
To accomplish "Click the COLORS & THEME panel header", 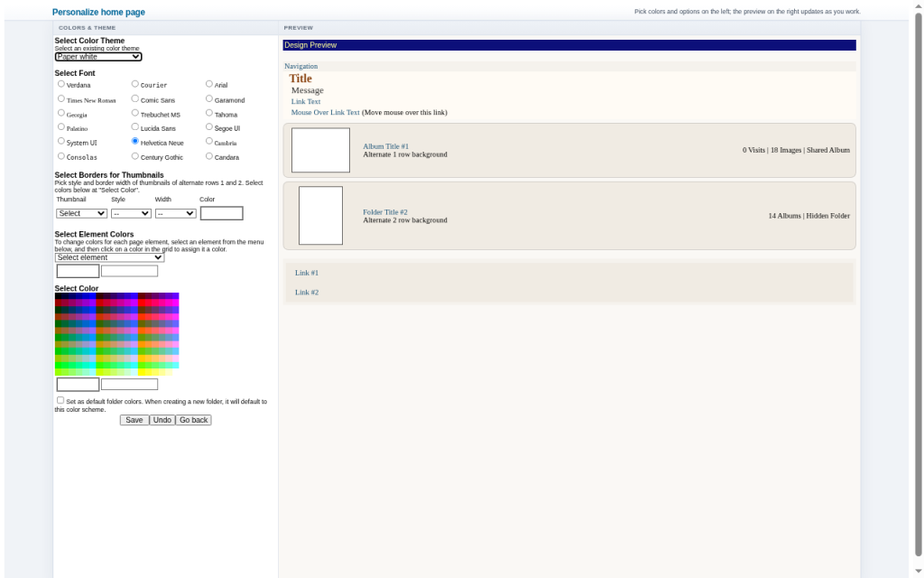I will 166,28.
